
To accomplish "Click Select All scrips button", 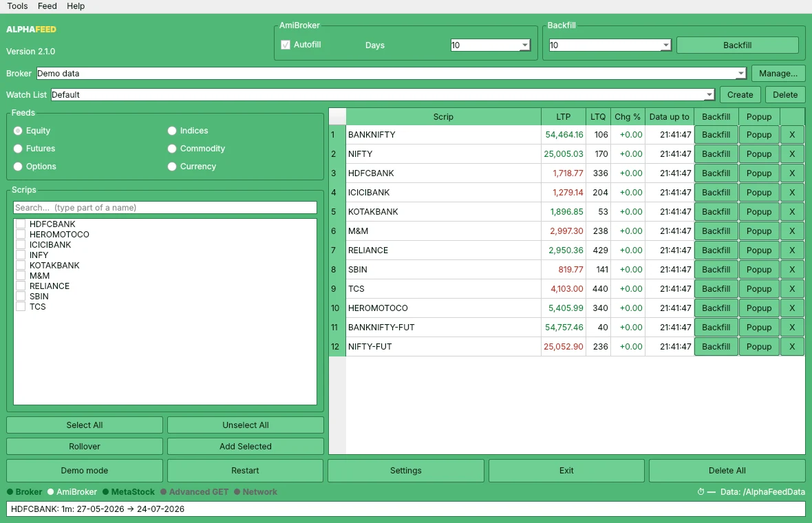I will coord(85,425).
